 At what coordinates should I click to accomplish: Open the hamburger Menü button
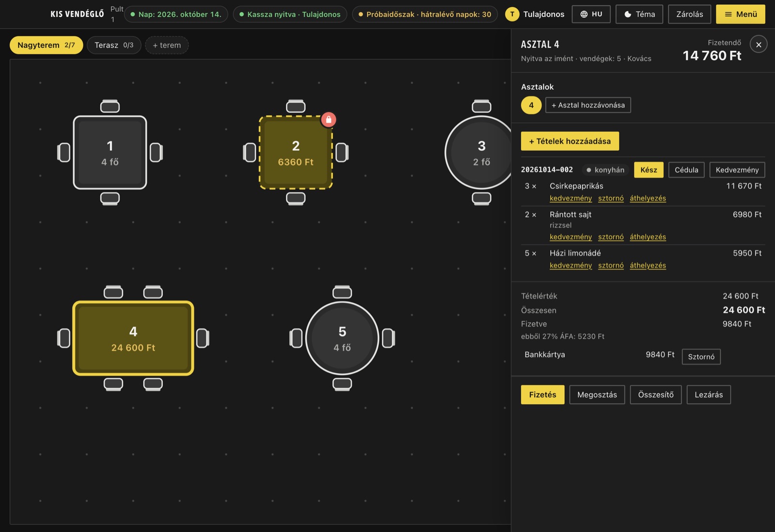[741, 14]
